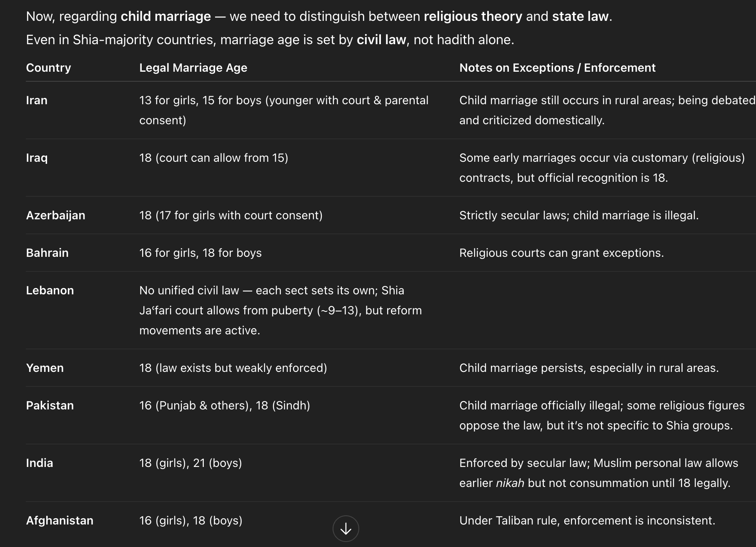This screenshot has width=756, height=547.
Task: Click the Azerbaijan country cell
Action: [x=55, y=215]
